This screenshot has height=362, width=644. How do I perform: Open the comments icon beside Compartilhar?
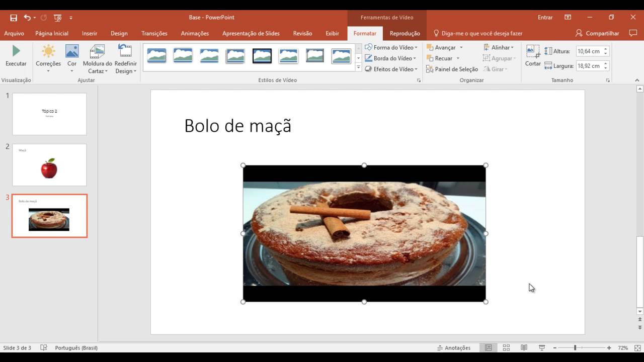point(633,33)
